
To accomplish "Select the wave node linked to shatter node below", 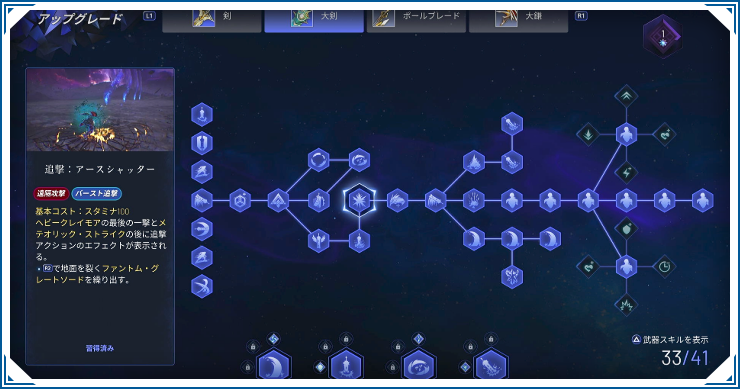I will 512,239.
